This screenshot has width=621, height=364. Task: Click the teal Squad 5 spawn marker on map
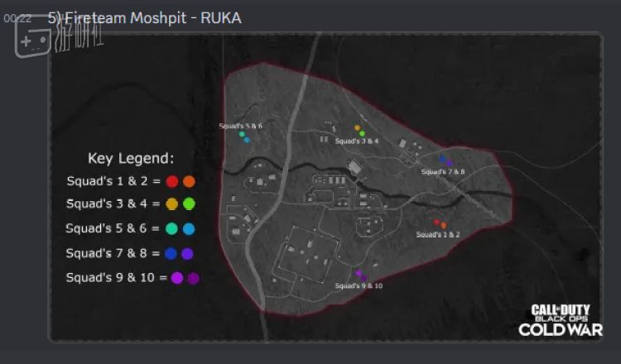click(242, 134)
